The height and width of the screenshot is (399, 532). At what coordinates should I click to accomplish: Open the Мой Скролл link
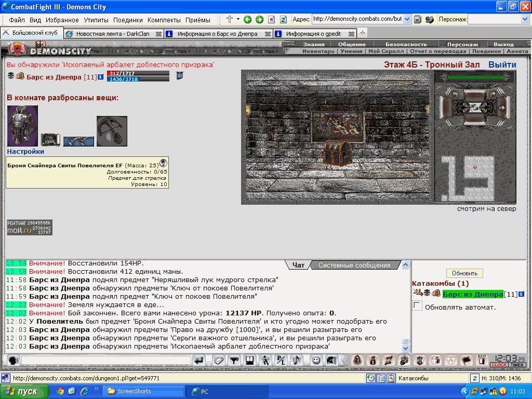(386, 51)
